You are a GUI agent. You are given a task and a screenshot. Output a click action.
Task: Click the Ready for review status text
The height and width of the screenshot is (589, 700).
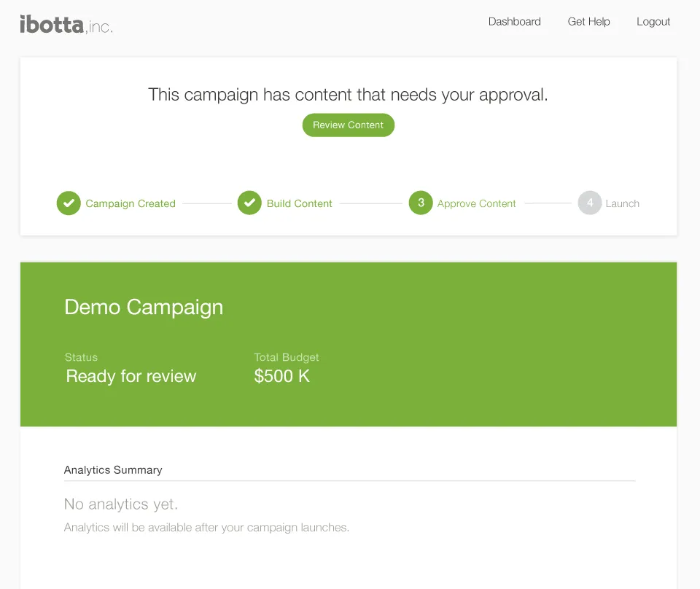coord(131,376)
